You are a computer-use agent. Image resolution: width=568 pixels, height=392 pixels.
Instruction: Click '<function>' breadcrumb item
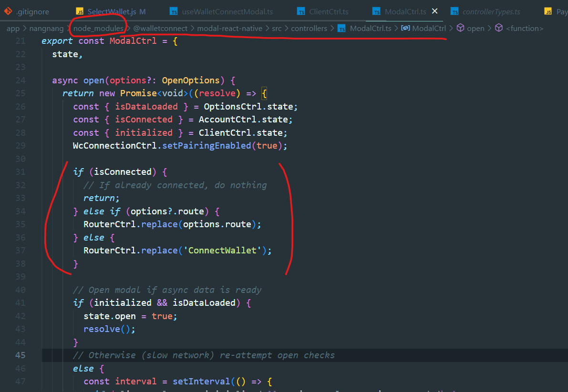(525, 28)
